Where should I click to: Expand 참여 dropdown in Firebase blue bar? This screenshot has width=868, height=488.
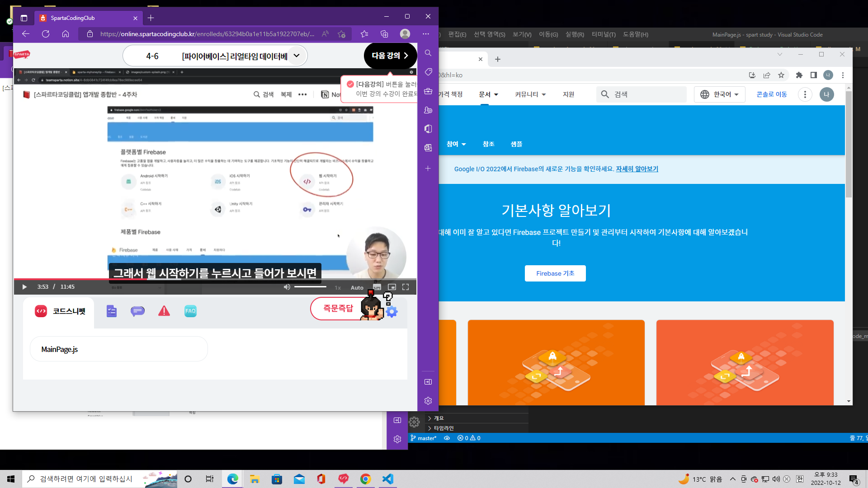pyautogui.click(x=456, y=144)
